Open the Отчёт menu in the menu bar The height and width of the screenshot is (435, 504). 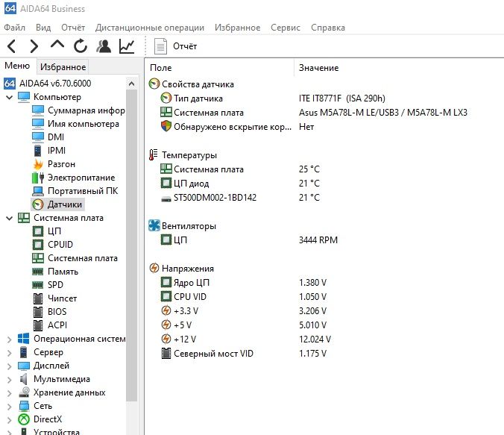click(73, 28)
